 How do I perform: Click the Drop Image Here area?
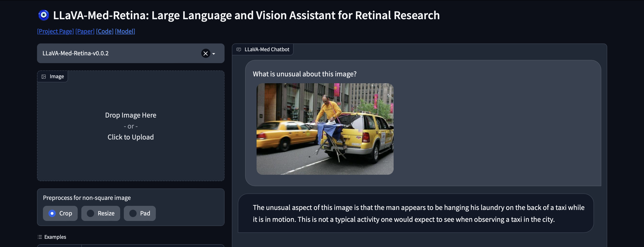130,115
